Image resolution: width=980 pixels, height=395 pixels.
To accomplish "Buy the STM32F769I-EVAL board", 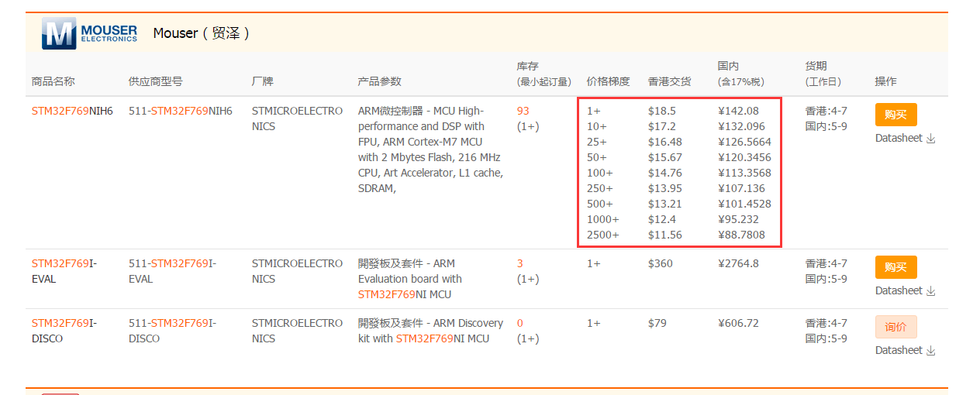I will coord(895,267).
